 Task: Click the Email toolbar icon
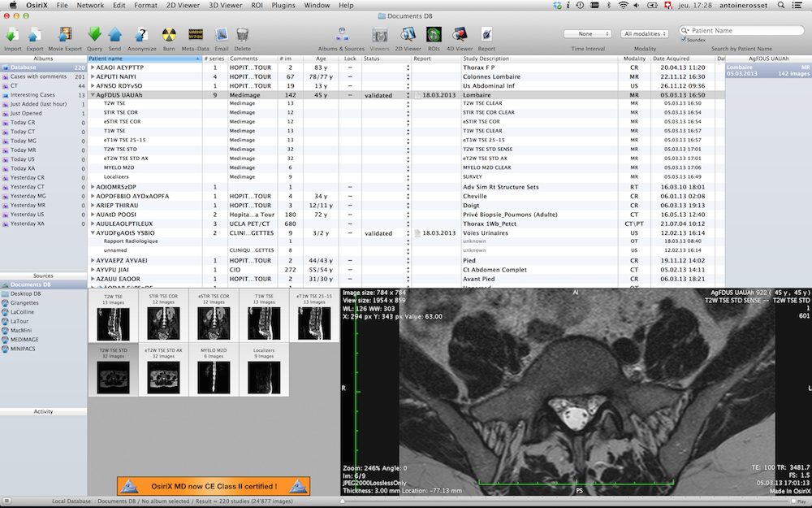point(221,35)
